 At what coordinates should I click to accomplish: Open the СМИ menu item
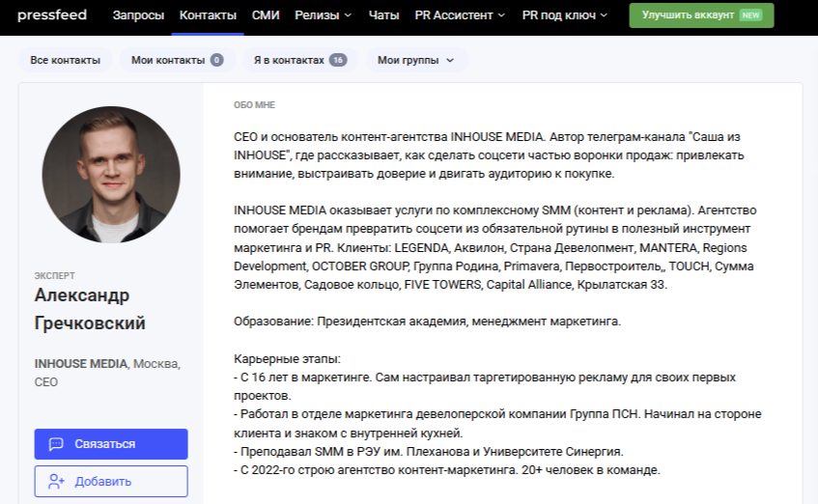(x=266, y=15)
